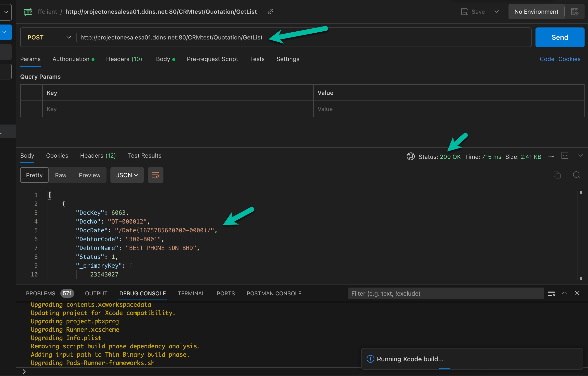The width and height of the screenshot is (588, 376).
Task: Switch to the Tests tab
Action: (x=257, y=59)
